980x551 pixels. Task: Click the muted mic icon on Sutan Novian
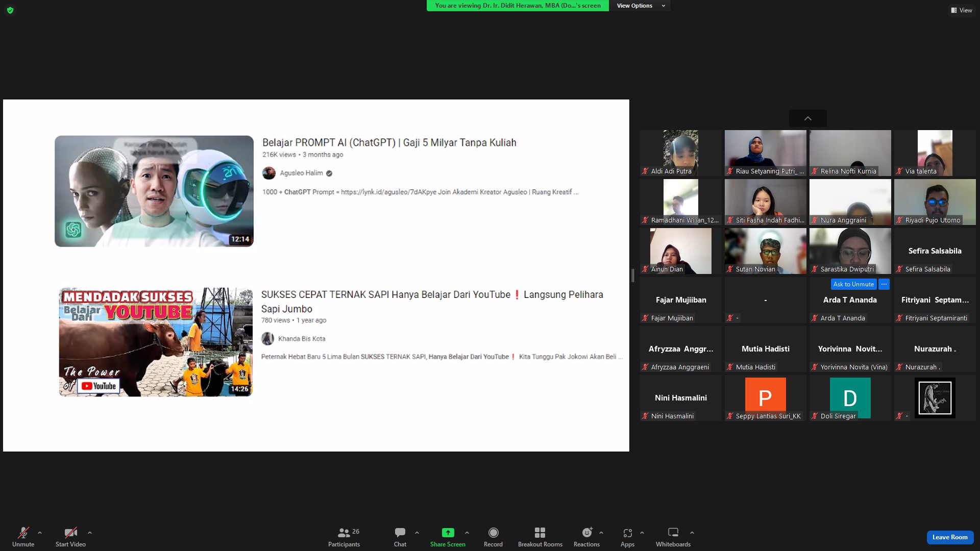click(730, 269)
